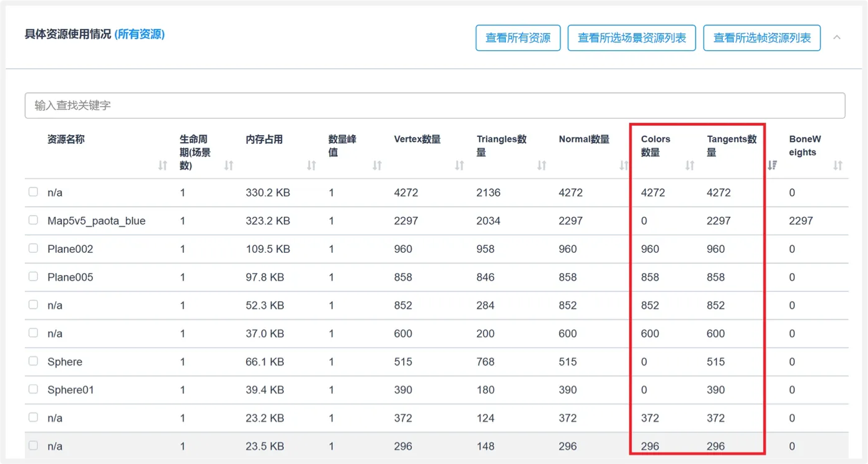Click the Plane002 resource name

70,249
